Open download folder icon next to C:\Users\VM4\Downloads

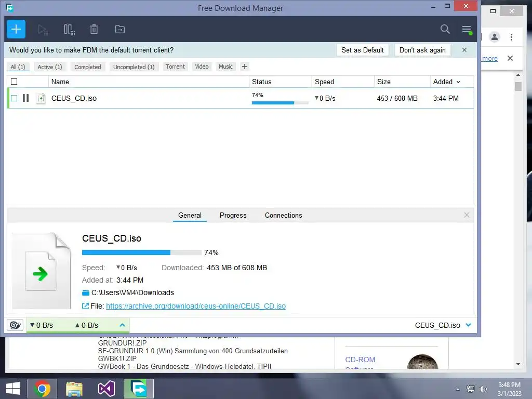[86, 293]
